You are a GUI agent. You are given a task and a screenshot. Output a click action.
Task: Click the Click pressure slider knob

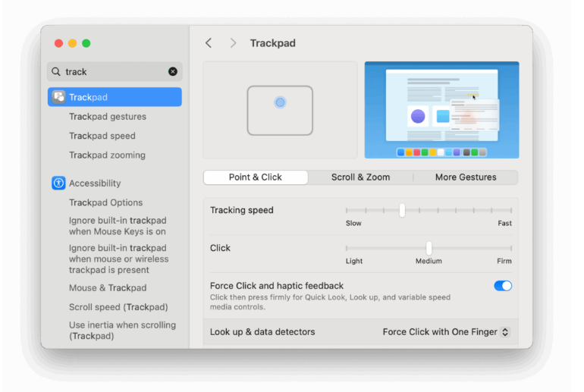tap(429, 248)
